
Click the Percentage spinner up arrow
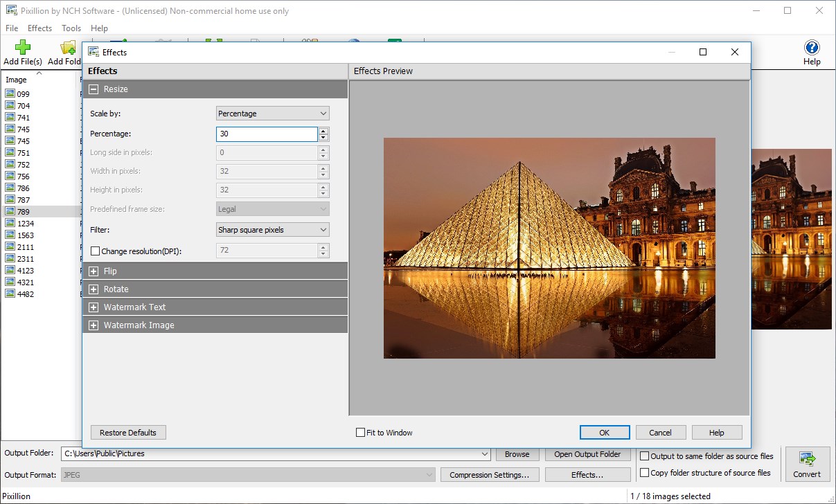(323, 131)
